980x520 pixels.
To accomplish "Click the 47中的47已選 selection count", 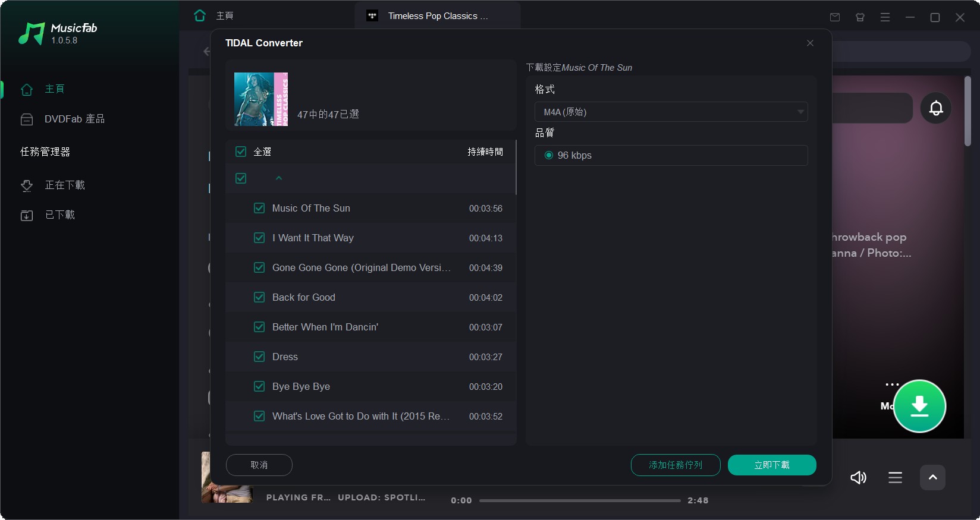I will [x=328, y=114].
